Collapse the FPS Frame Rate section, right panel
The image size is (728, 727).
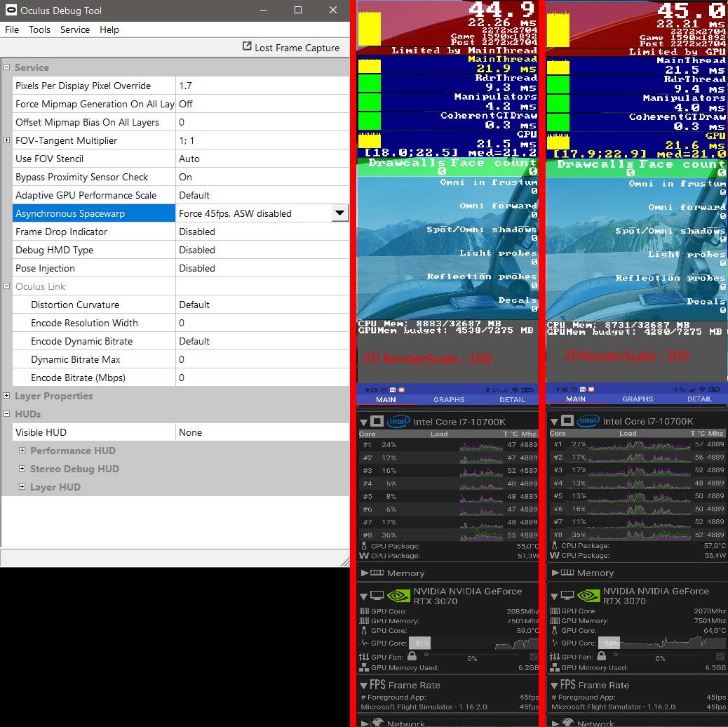(x=554, y=685)
